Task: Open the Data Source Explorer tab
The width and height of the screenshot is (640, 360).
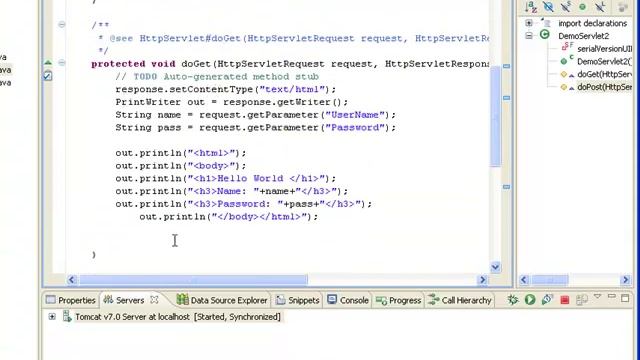Action: (222, 300)
